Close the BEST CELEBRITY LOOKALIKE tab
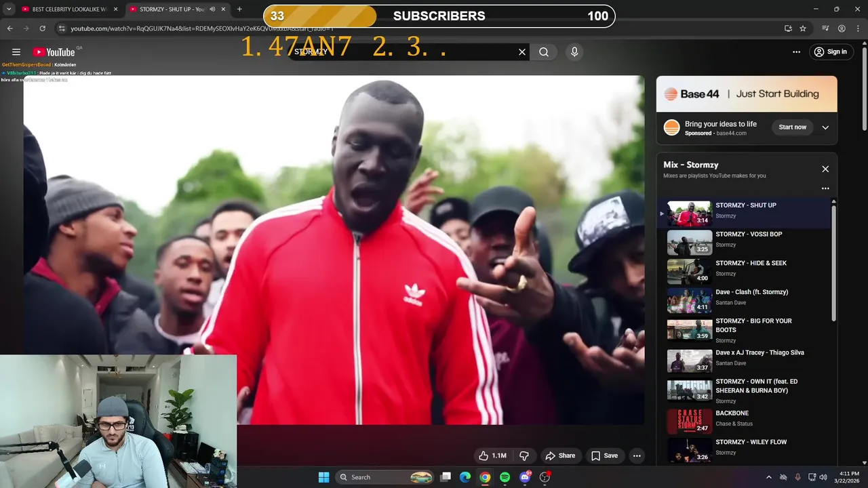 [x=116, y=9]
